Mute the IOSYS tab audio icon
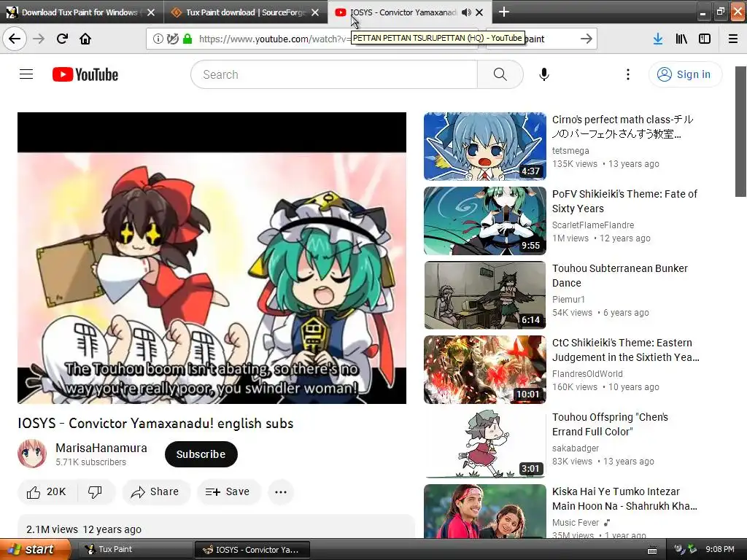 466,12
